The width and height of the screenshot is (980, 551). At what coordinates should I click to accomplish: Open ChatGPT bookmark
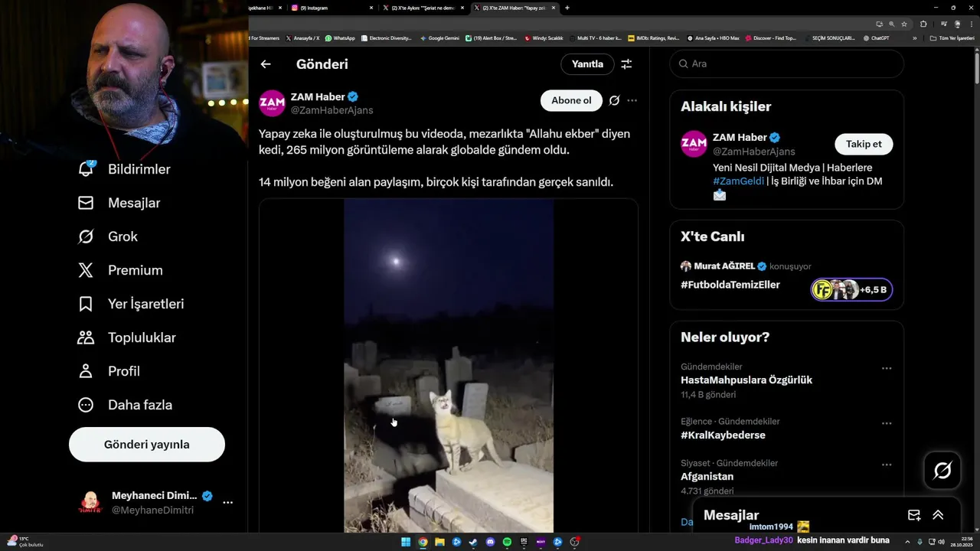[x=876, y=37]
